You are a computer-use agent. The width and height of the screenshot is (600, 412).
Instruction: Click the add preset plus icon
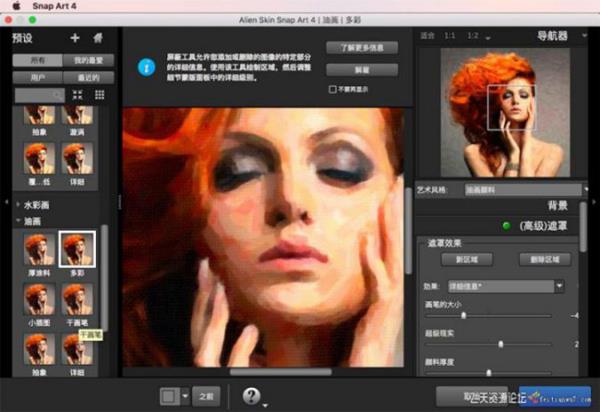click(x=74, y=38)
